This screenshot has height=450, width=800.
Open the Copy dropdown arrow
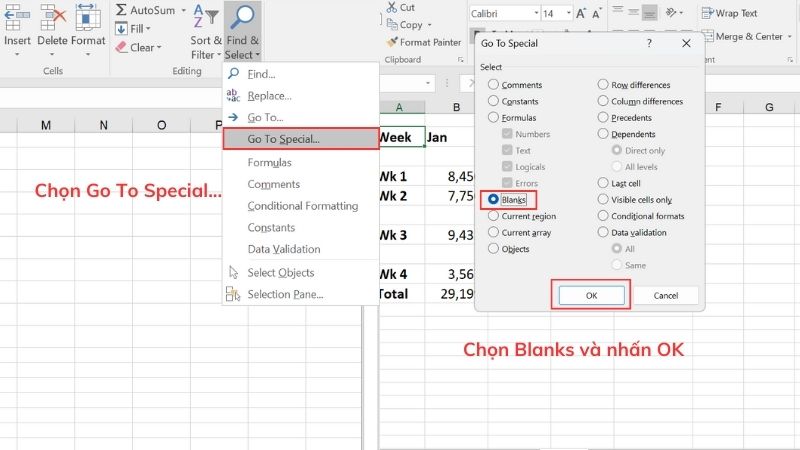point(429,24)
